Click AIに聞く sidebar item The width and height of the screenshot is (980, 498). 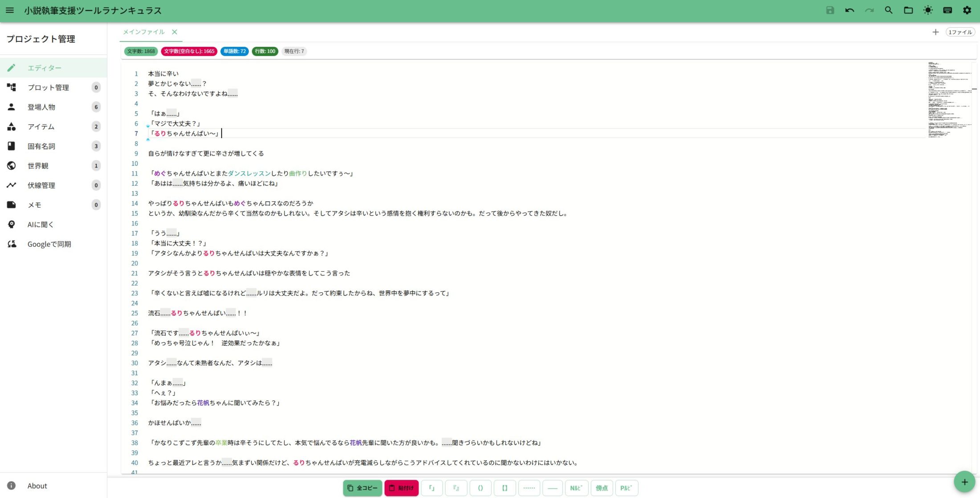click(x=40, y=225)
